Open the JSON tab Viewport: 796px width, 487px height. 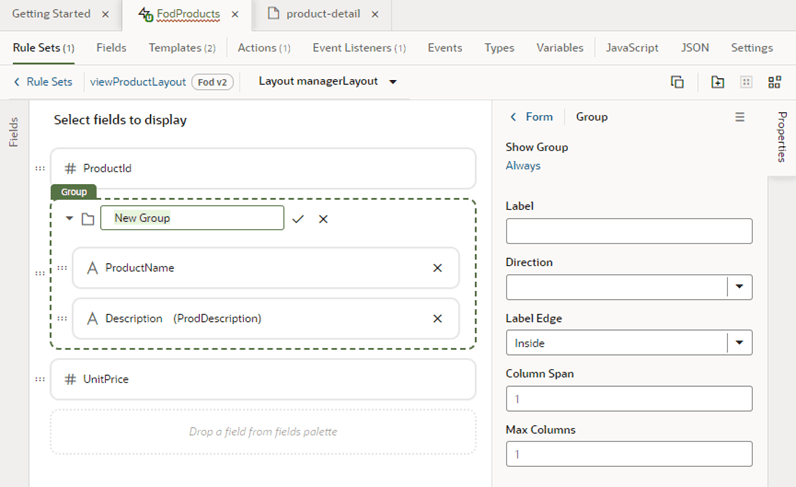click(694, 48)
